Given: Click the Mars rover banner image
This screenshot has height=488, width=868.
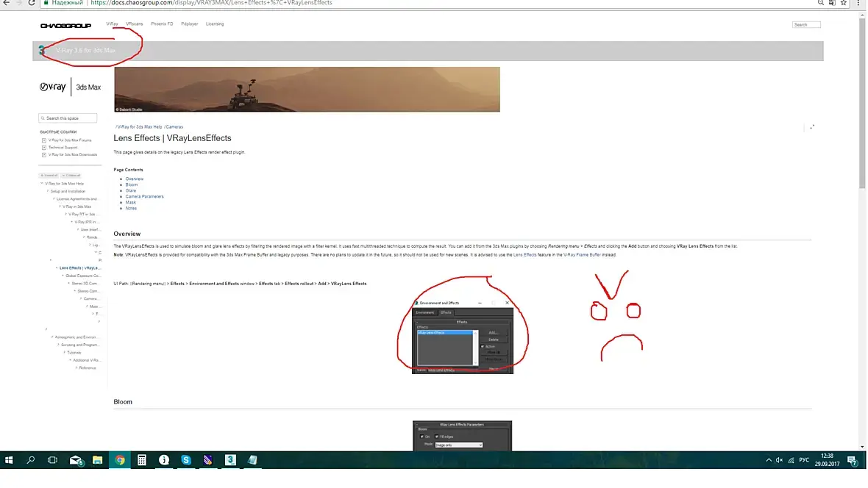Looking at the screenshot, I should point(307,90).
